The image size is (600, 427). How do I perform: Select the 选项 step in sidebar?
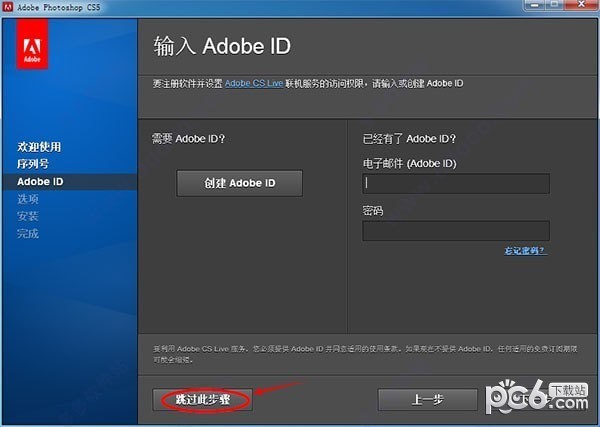(28, 199)
